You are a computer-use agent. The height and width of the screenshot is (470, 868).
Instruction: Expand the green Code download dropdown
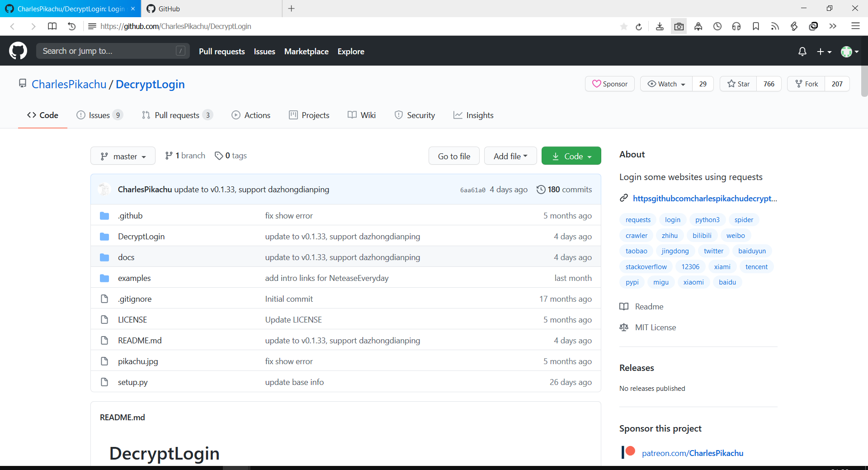coord(571,156)
